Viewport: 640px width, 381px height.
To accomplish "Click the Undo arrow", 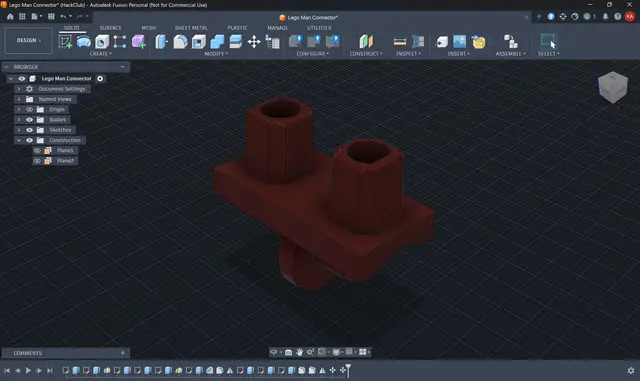I will pos(63,16).
